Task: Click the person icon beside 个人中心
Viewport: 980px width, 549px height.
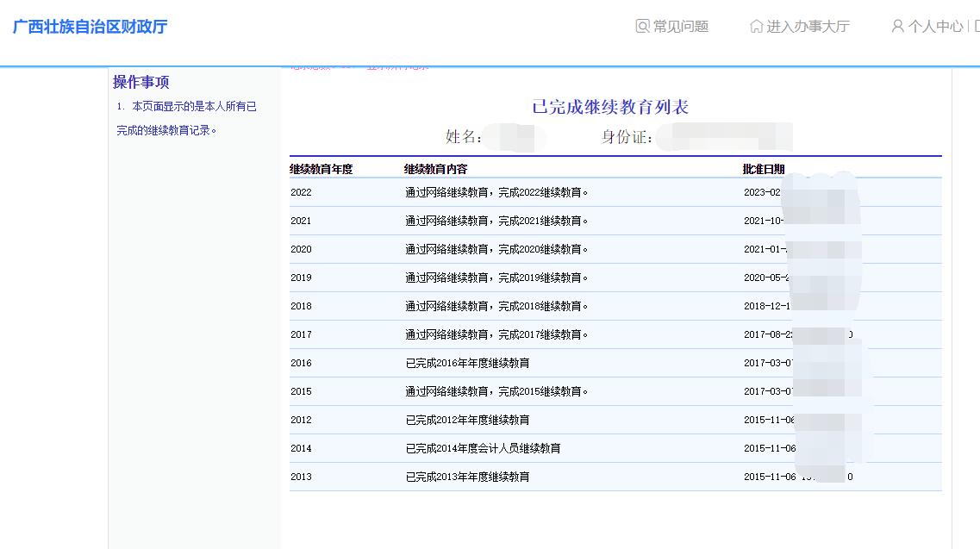Action: (x=897, y=26)
